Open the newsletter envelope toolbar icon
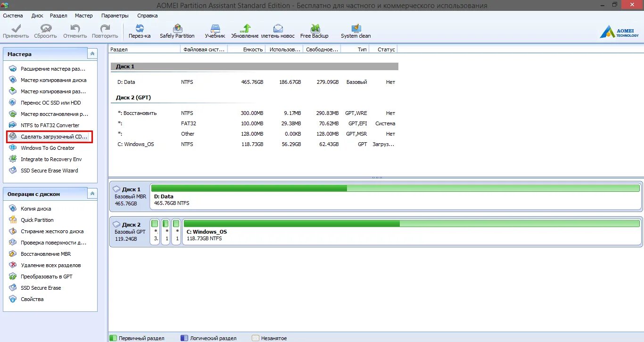This screenshot has height=342, width=644. click(278, 31)
